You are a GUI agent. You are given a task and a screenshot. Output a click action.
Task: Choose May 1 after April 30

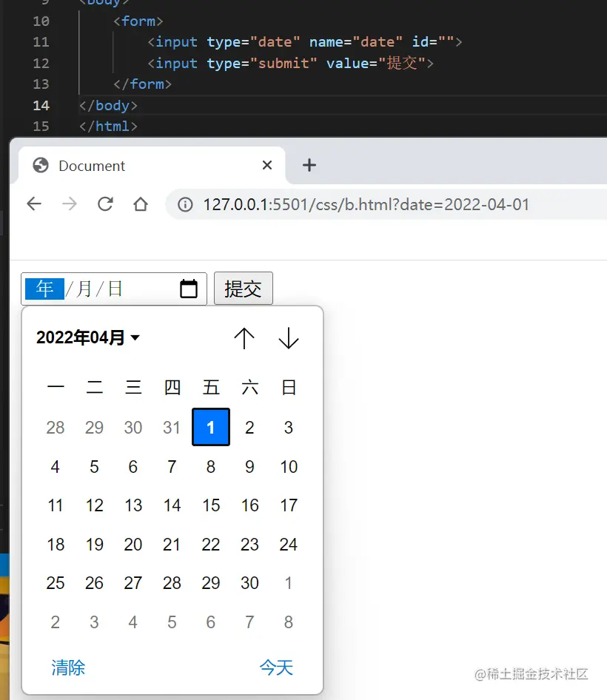point(289,583)
